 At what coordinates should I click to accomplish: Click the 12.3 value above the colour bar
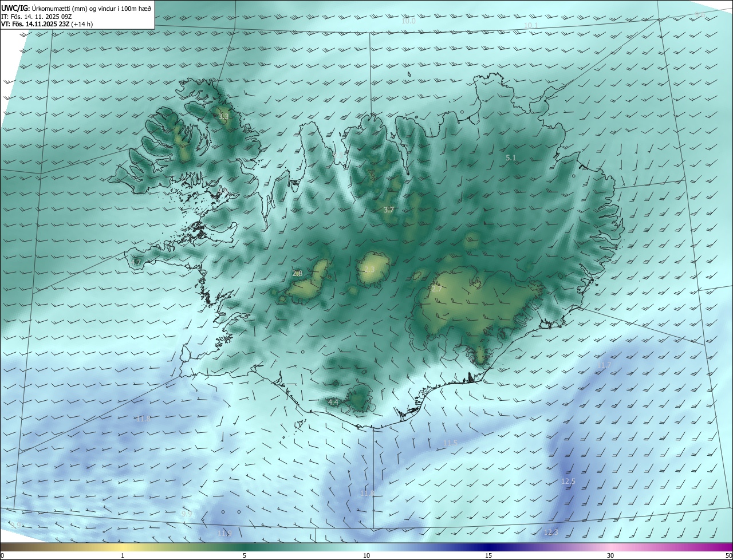pyautogui.click(x=551, y=533)
